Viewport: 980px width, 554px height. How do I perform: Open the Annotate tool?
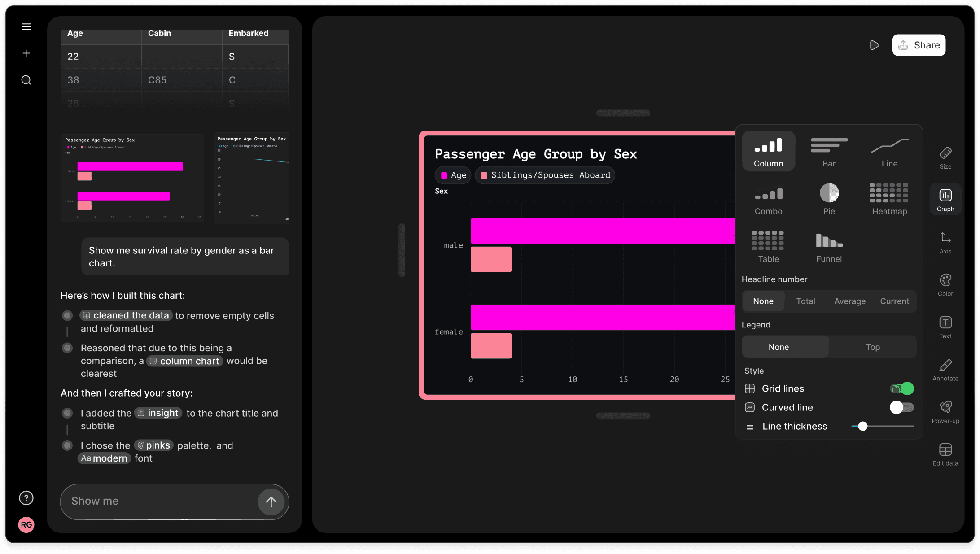point(945,370)
